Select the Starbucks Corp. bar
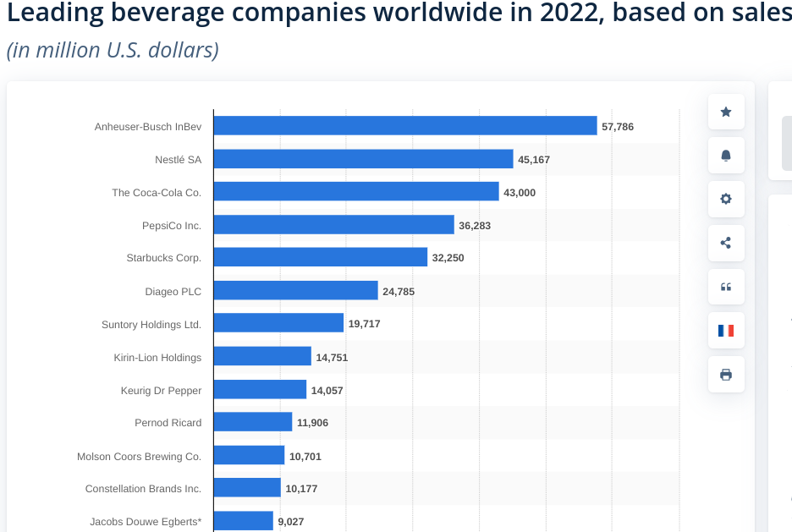The image size is (792, 532). tap(321, 257)
